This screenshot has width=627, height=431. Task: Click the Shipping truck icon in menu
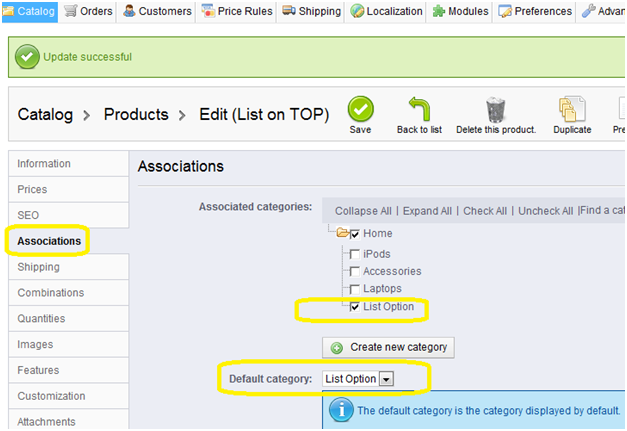tap(289, 11)
